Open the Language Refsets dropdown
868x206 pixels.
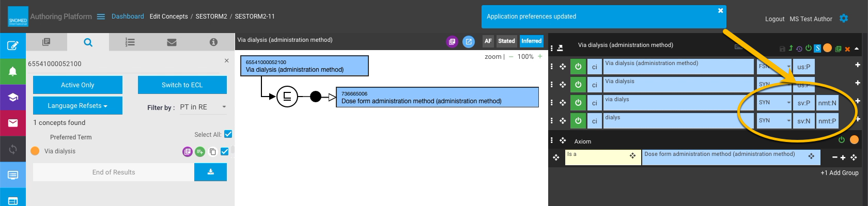tap(78, 105)
